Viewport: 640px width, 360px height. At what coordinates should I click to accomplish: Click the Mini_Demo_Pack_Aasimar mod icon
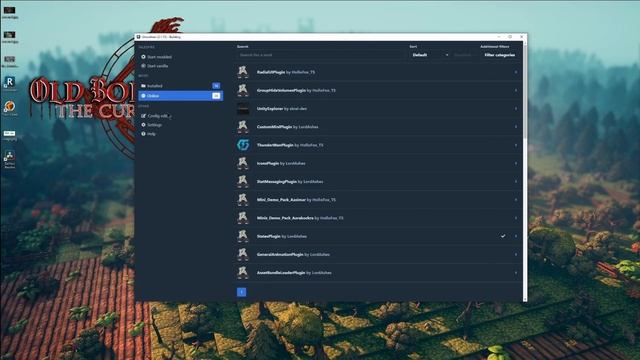tap(243, 200)
